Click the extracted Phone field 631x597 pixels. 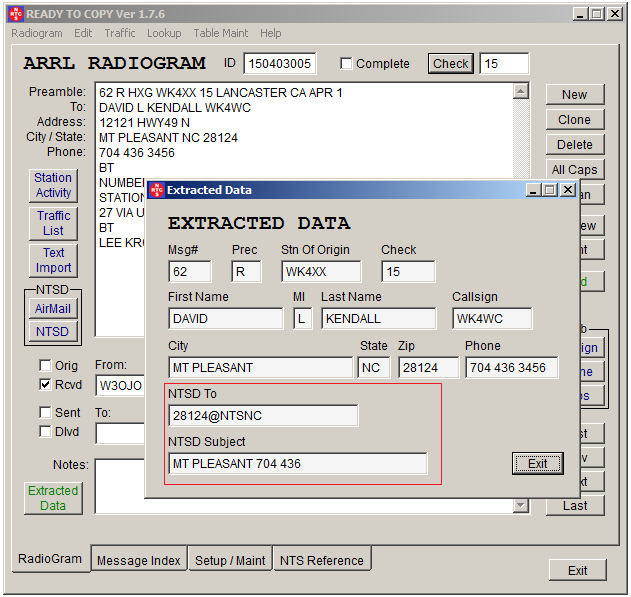click(x=512, y=367)
